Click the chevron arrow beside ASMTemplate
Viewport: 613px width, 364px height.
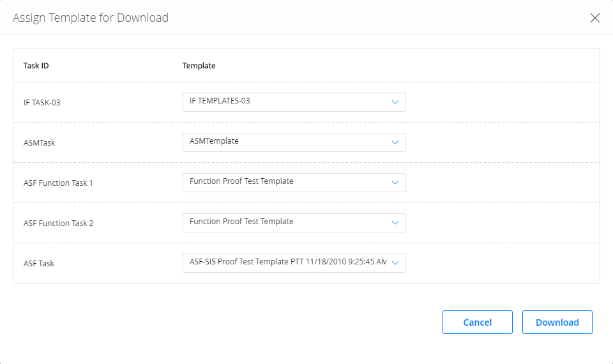[x=395, y=142]
